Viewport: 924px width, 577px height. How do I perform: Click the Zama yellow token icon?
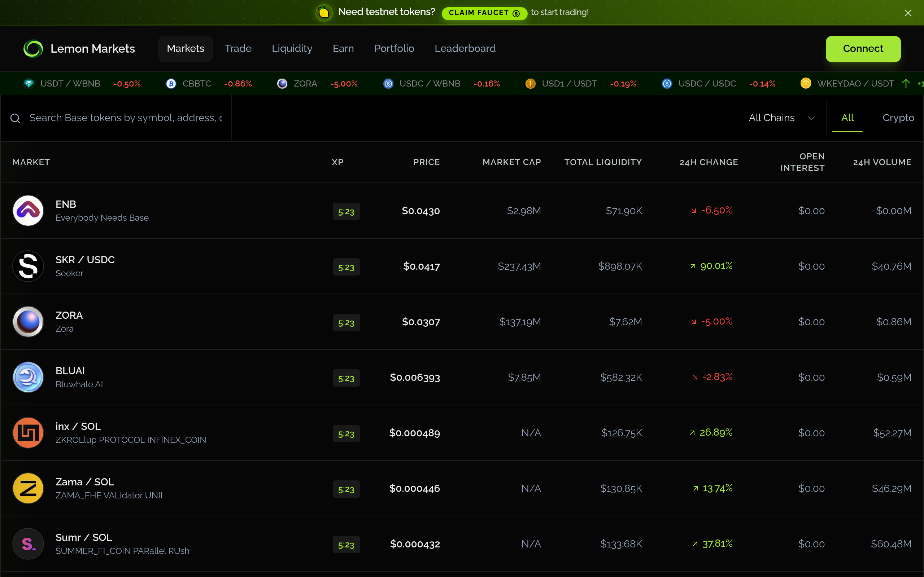(28, 488)
